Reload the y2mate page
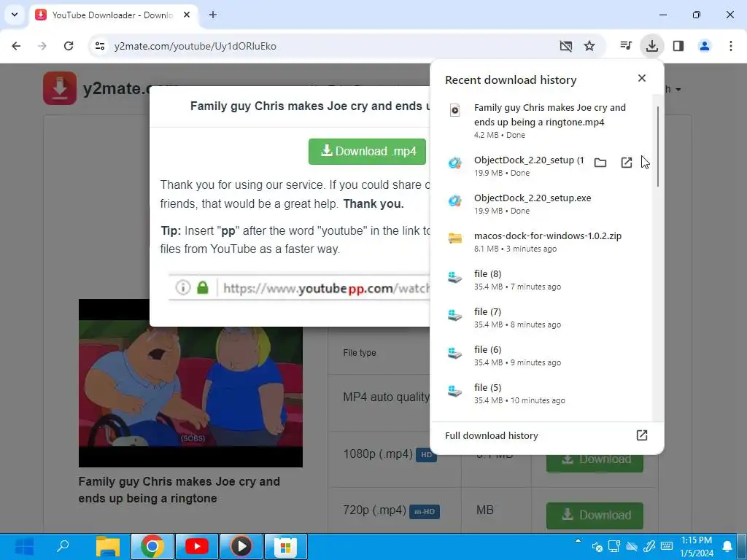The width and height of the screenshot is (747, 560). (69, 46)
